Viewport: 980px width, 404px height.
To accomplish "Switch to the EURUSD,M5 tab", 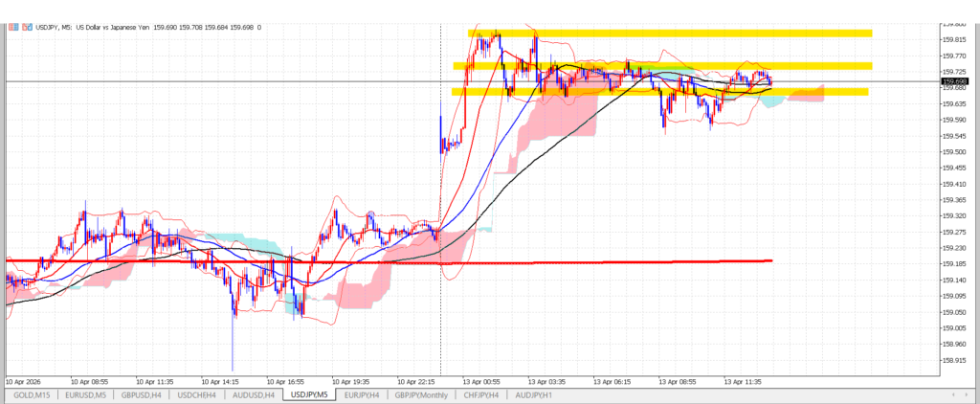I will (x=85, y=393).
